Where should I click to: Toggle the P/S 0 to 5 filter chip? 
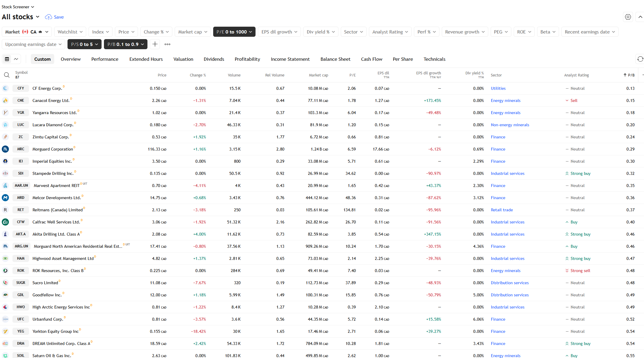[84, 44]
